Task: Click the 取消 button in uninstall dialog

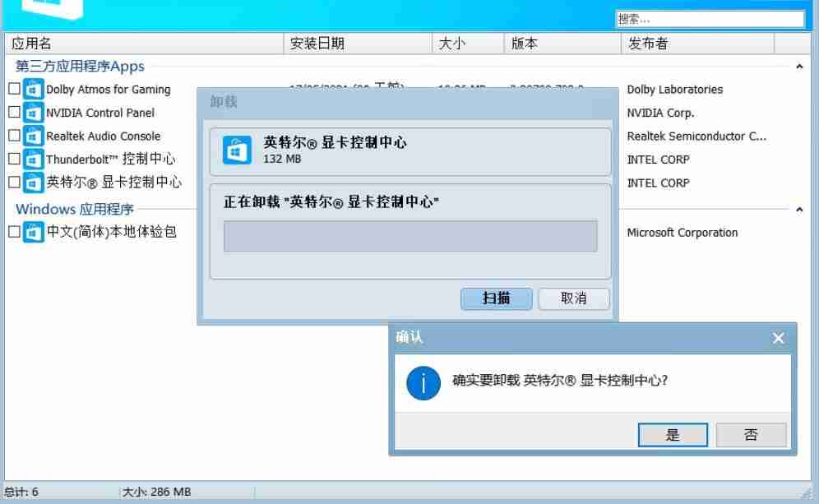Action: pos(573,298)
